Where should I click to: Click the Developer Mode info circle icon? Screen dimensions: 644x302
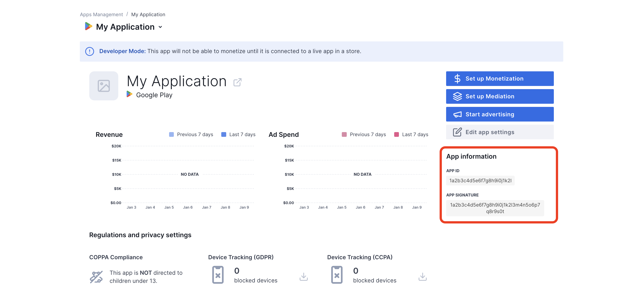pos(89,51)
